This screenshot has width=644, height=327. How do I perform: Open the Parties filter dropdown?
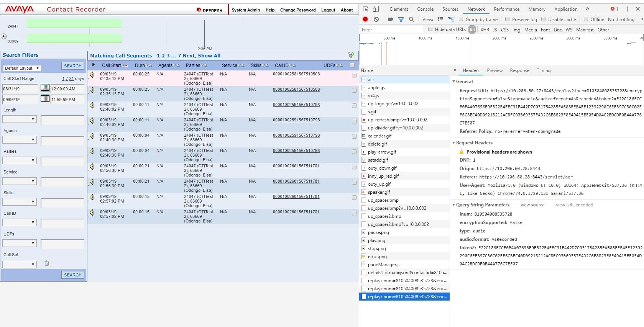click(x=20, y=160)
